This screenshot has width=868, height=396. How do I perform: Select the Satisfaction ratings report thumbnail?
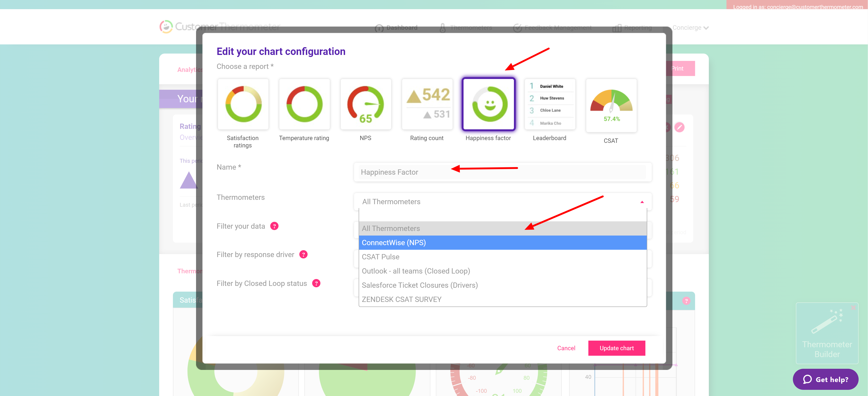coord(243,104)
